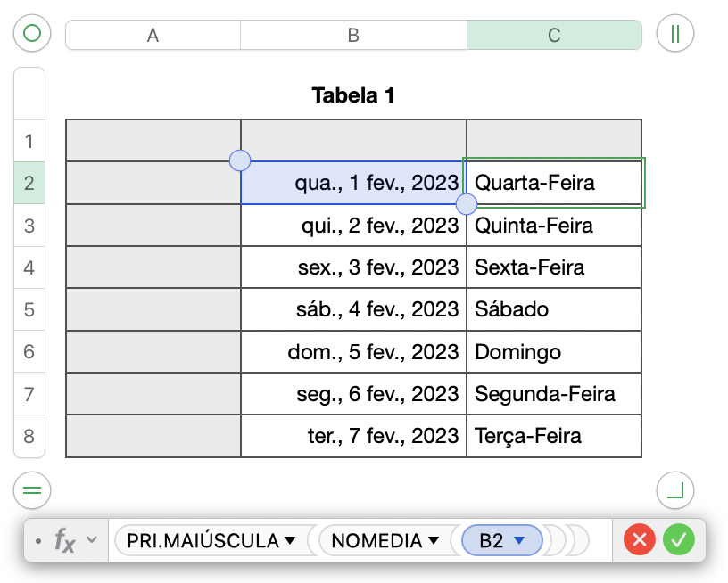Click the fx function icon
The width and height of the screenshot is (728, 583).
pos(64,540)
